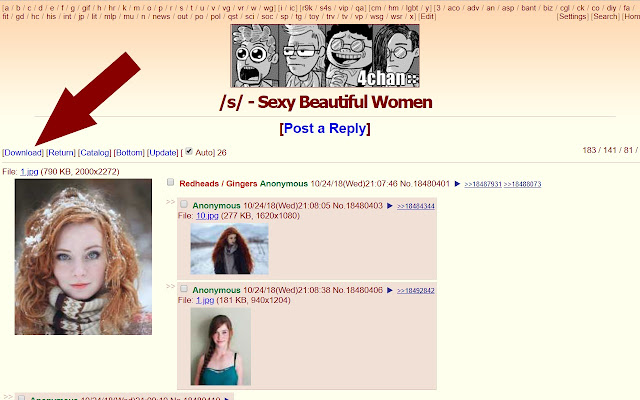Open Settings in top navigation

573,17
